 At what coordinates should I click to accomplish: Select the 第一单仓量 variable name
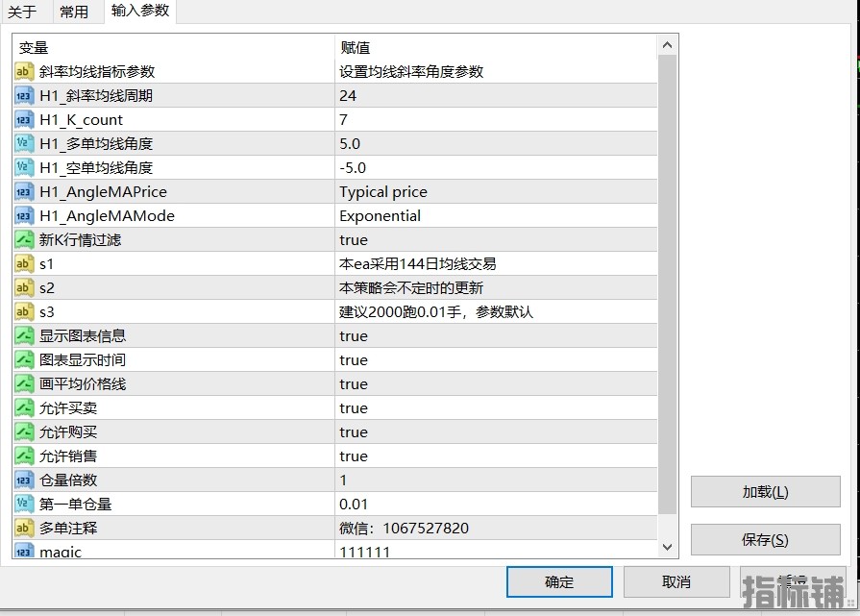pyautogui.click(x=75, y=505)
